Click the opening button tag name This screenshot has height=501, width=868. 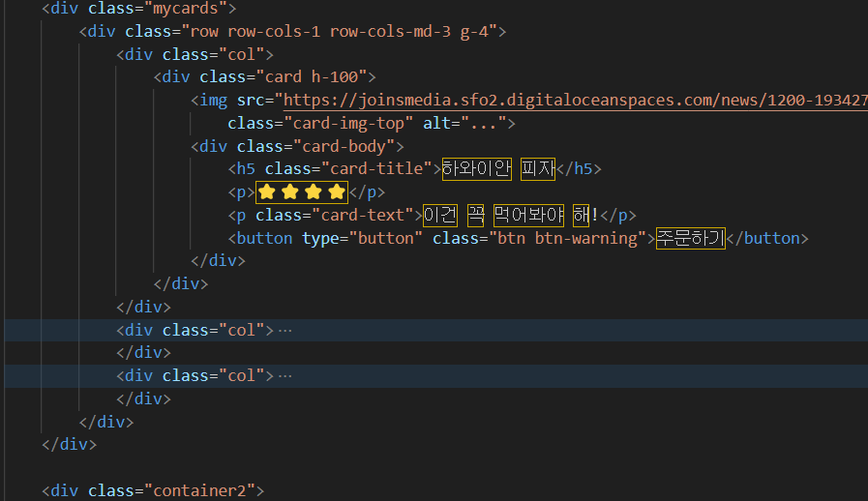(264, 239)
